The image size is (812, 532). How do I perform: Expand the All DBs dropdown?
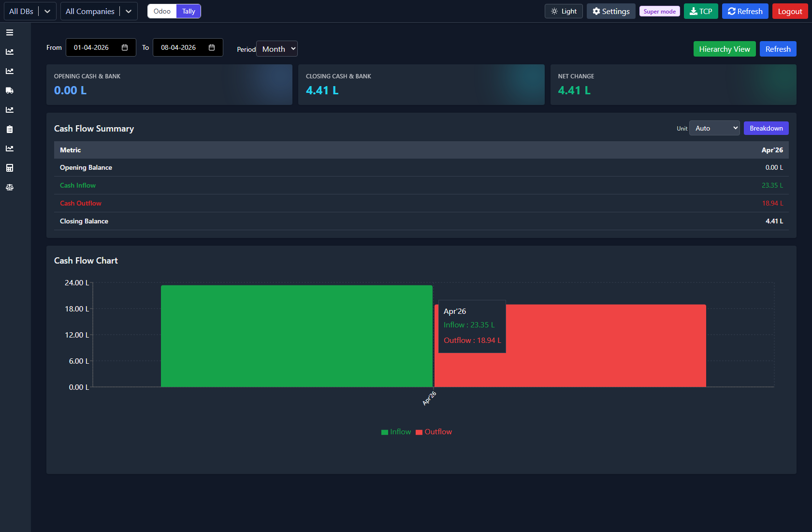pos(30,11)
